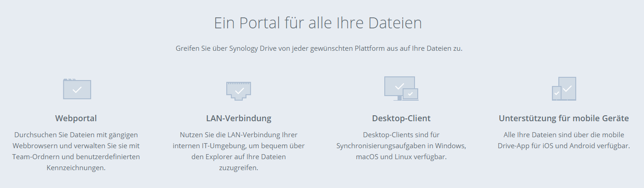Screen dimensions: 644x188
Task: Click the LAN-Verbindung ethernet port icon
Action: coord(239,91)
